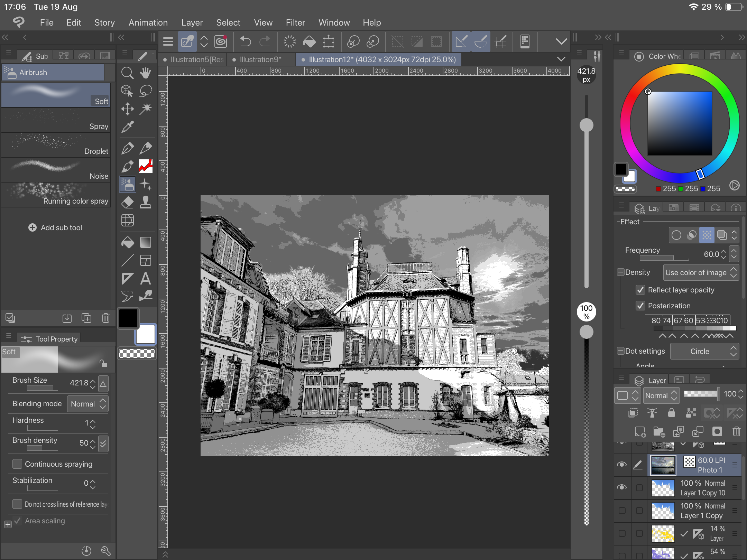Hide the 60.0 LPI Photo 1 layer
The image size is (747, 560).
click(x=622, y=464)
